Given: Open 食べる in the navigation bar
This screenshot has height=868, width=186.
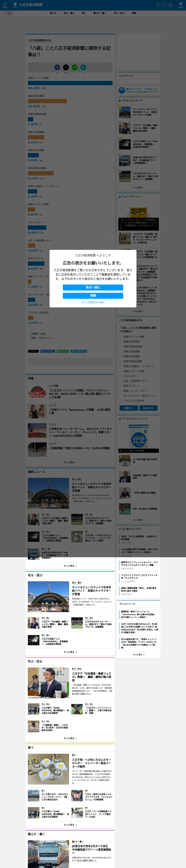Looking at the screenshot, I should click(x=53, y=13).
